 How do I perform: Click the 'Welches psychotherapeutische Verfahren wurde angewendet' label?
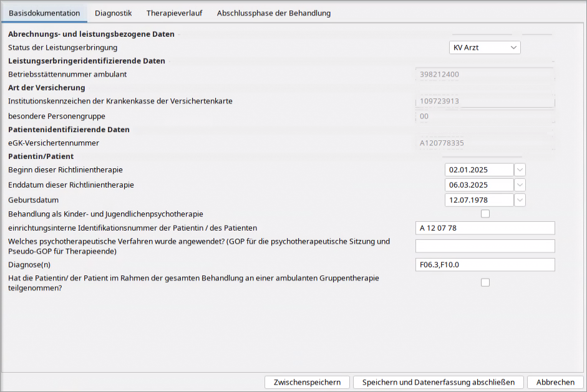(199, 246)
